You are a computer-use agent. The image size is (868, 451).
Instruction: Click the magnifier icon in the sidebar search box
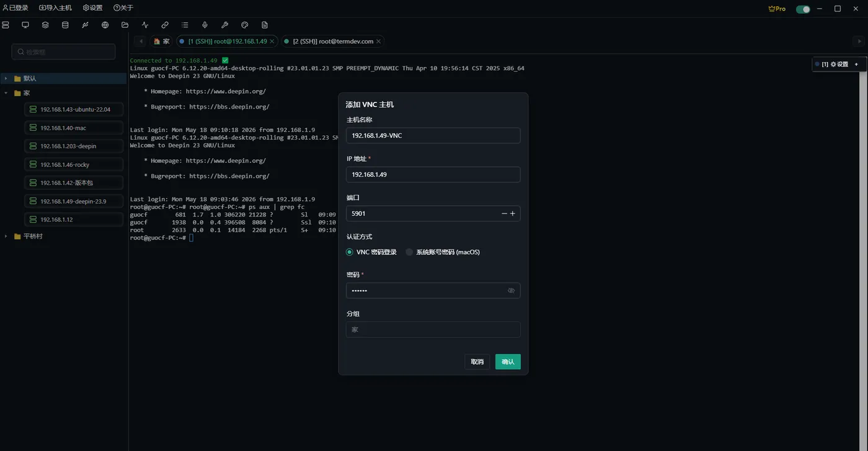(21, 52)
